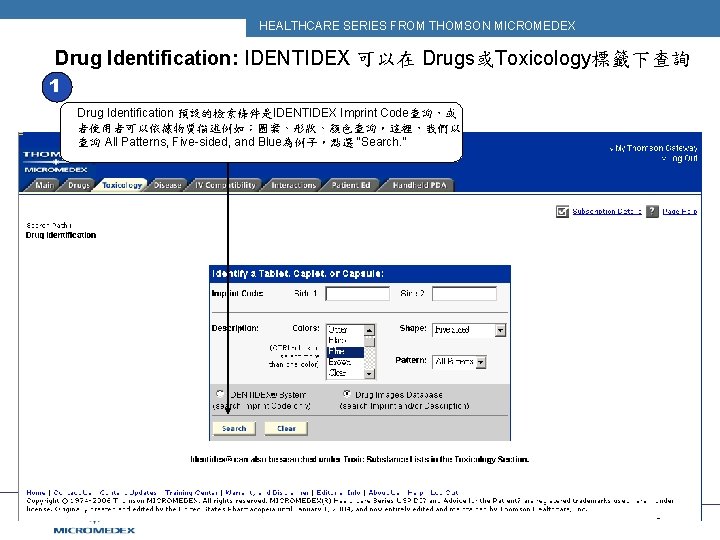This screenshot has height=540, width=720.
Task: Focus the Side 2 imprint code field
Action: pos(464,293)
